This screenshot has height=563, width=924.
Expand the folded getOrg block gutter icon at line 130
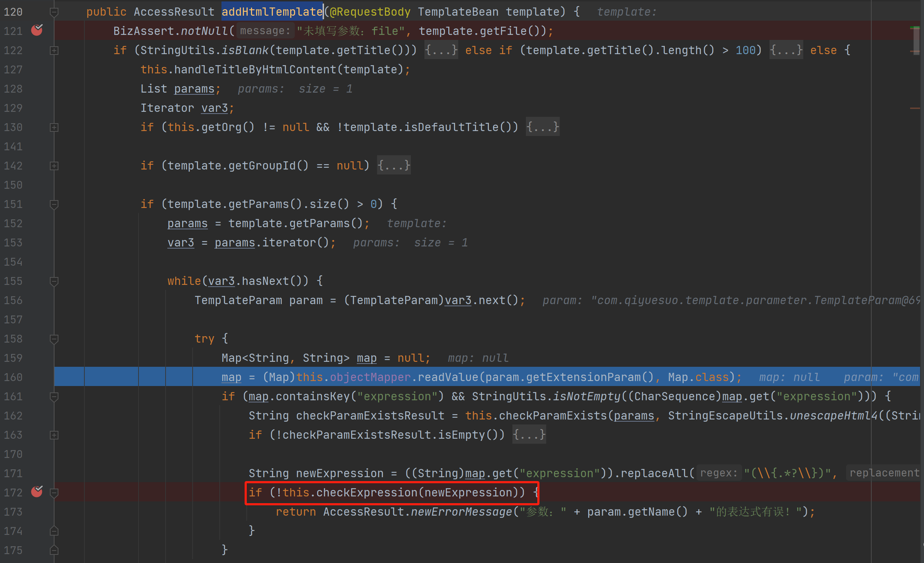tap(54, 127)
